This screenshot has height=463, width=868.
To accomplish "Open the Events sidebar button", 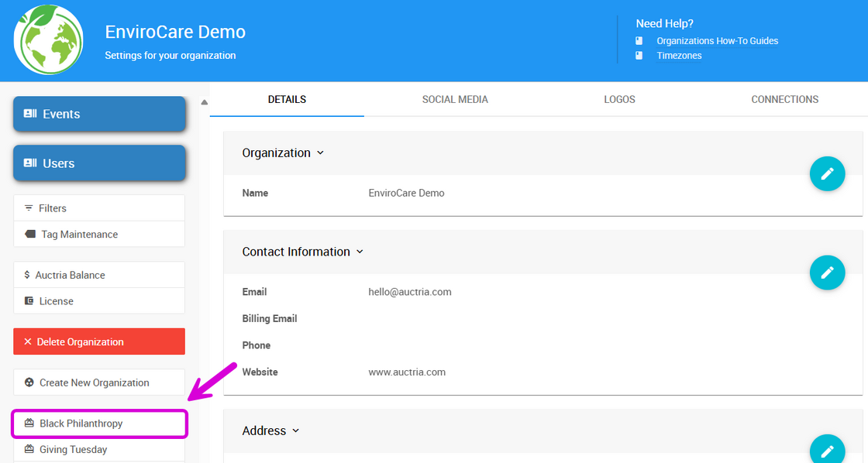I will [99, 114].
